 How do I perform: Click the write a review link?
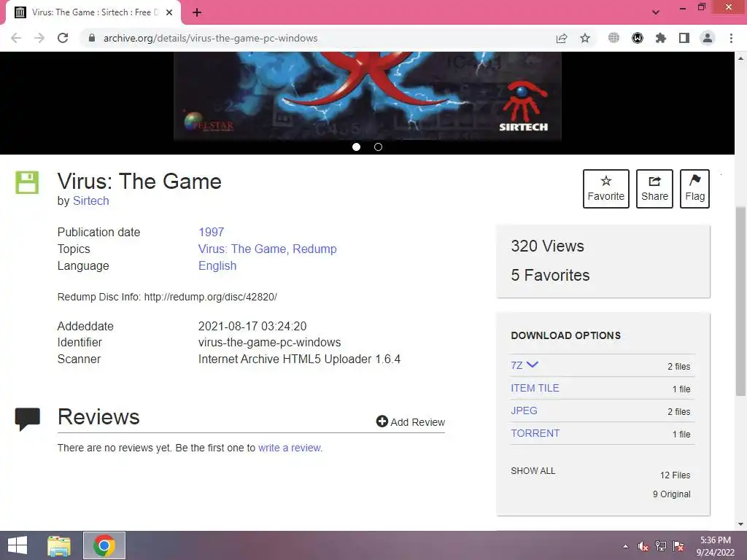coord(290,448)
